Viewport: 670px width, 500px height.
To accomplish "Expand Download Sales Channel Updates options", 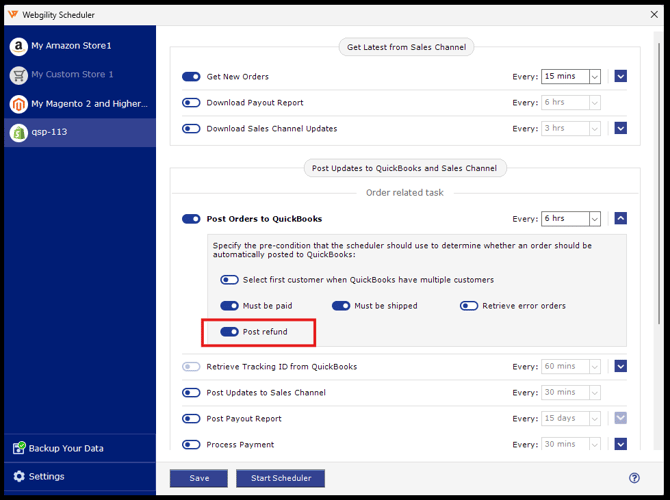I will [x=621, y=129].
